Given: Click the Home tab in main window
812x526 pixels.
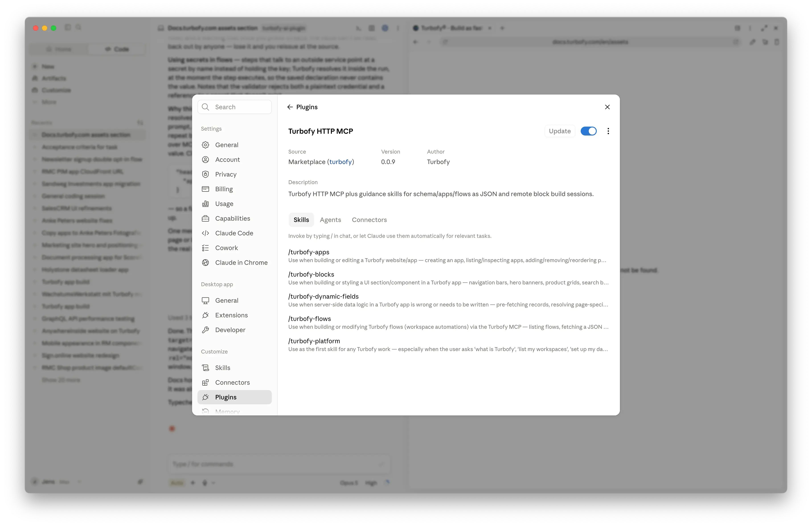Looking at the screenshot, I should click(x=59, y=49).
